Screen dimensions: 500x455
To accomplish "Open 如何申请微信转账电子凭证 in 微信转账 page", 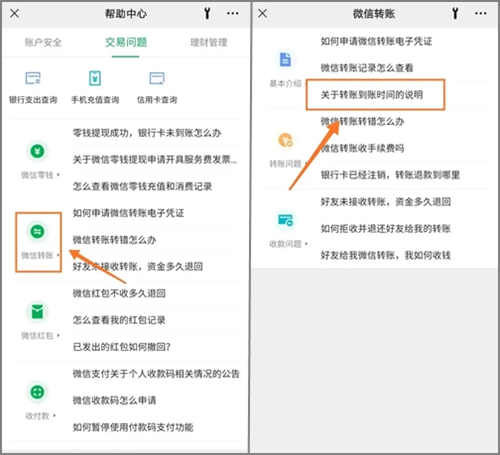I will (x=376, y=41).
